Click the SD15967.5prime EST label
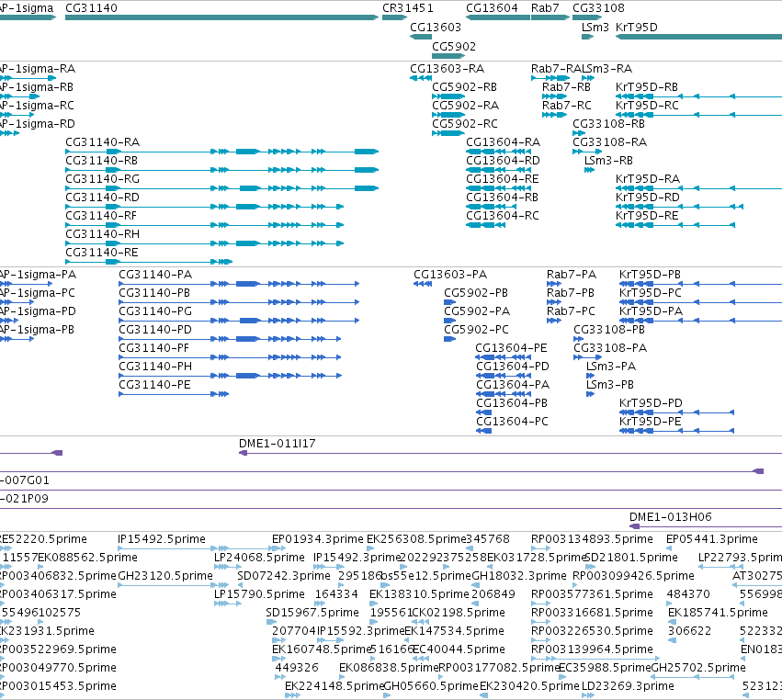782x700 pixels. click(x=312, y=613)
